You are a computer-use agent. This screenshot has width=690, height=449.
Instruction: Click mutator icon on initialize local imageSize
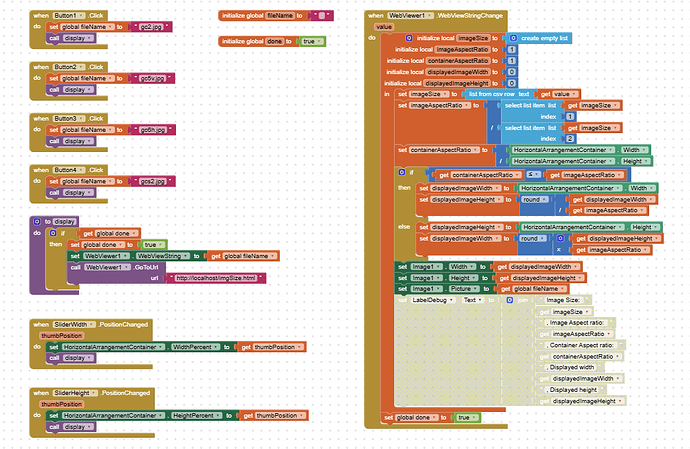tap(395, 37)
